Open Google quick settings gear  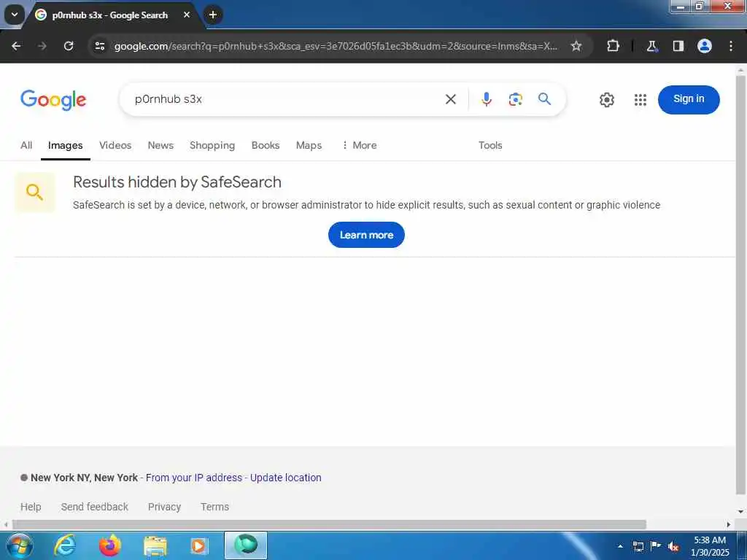tap(606, 99)
